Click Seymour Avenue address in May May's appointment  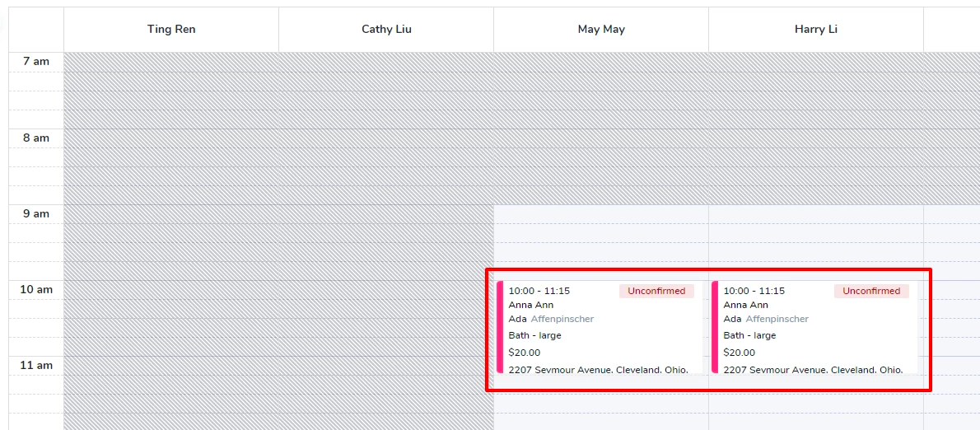(598, 369)
